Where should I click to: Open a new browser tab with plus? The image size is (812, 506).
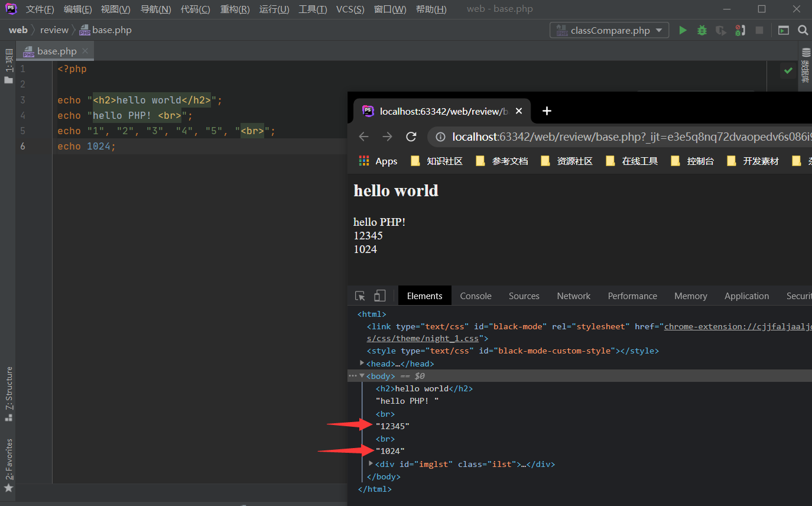547,111
